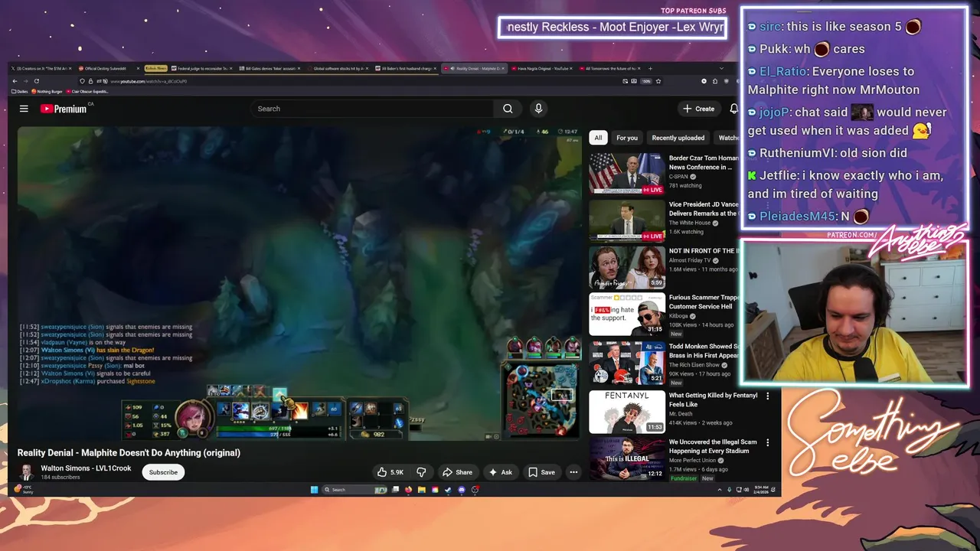Image resolution: width=980 pixels, height=551 pixels.
Task: Open the Create button
Action: (x=698, y=109)
